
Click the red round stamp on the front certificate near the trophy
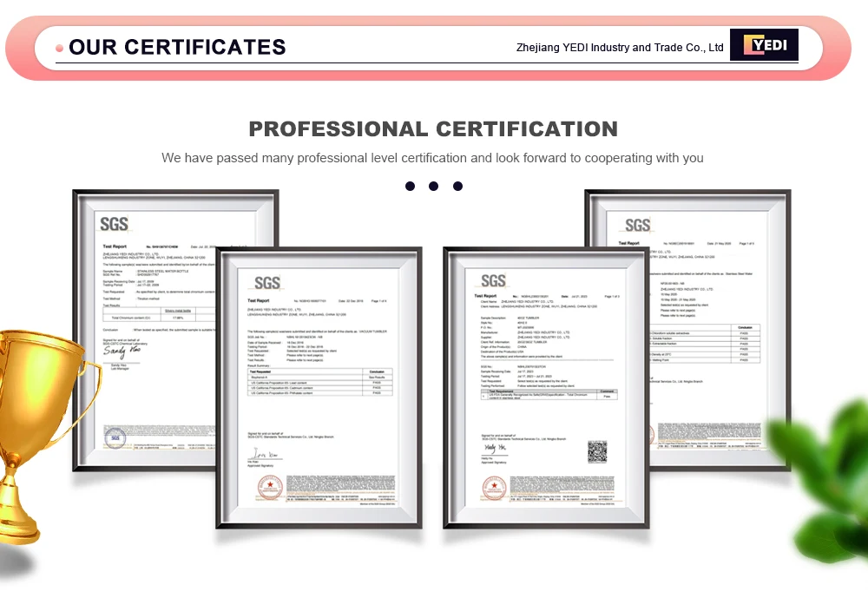click(270, 488)
